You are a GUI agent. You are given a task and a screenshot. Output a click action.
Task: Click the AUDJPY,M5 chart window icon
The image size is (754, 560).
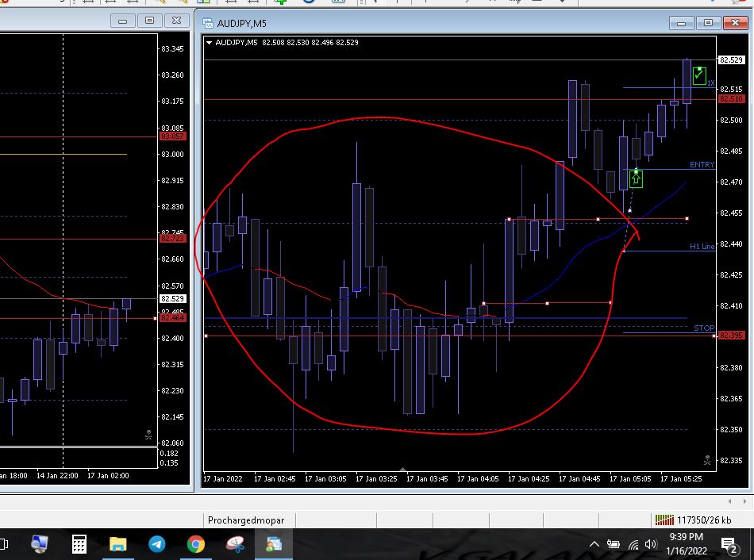(x=208, y=23)
